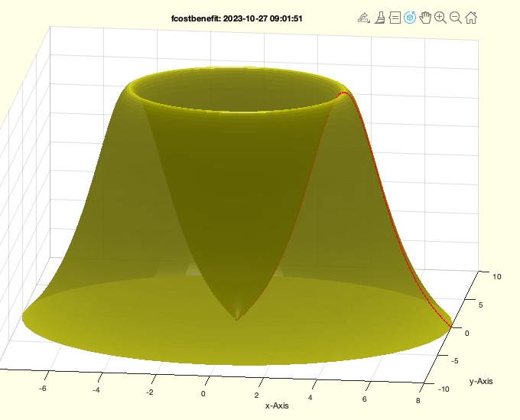Click the cusp tip at the surface center
This screenshot has height=420, width=520.
coord(237,318)
